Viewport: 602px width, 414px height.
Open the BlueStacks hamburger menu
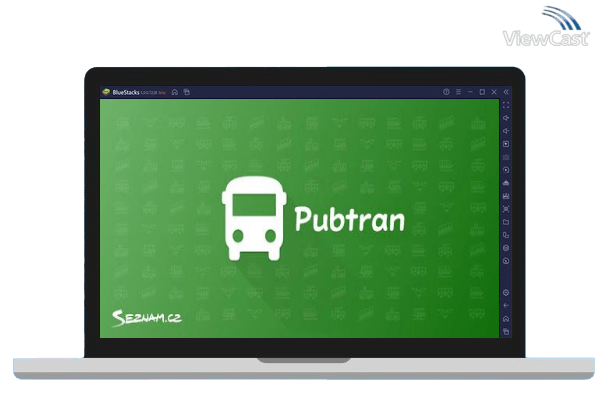458,92
